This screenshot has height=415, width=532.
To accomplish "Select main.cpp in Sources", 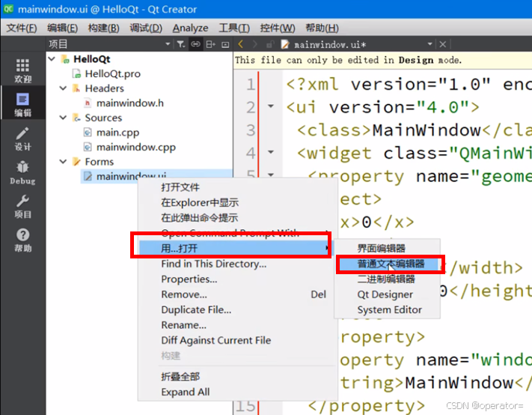I will (117, 132).
